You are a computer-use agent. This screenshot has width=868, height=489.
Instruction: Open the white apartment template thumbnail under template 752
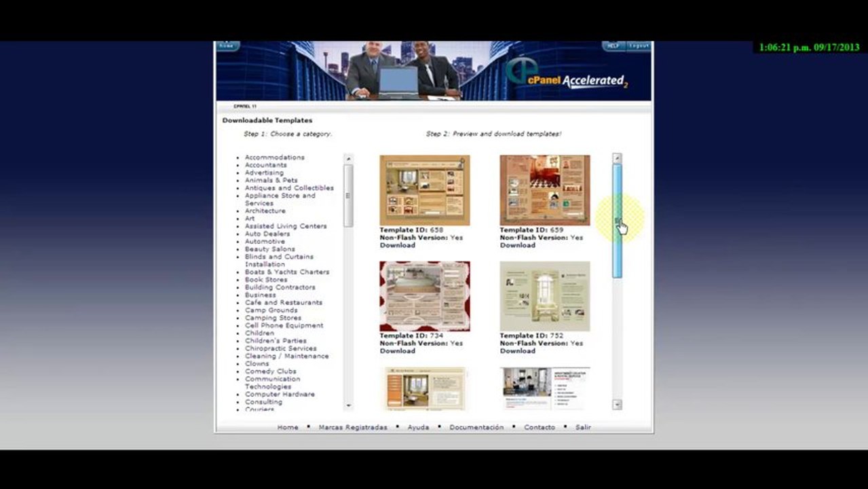point(545,389)
